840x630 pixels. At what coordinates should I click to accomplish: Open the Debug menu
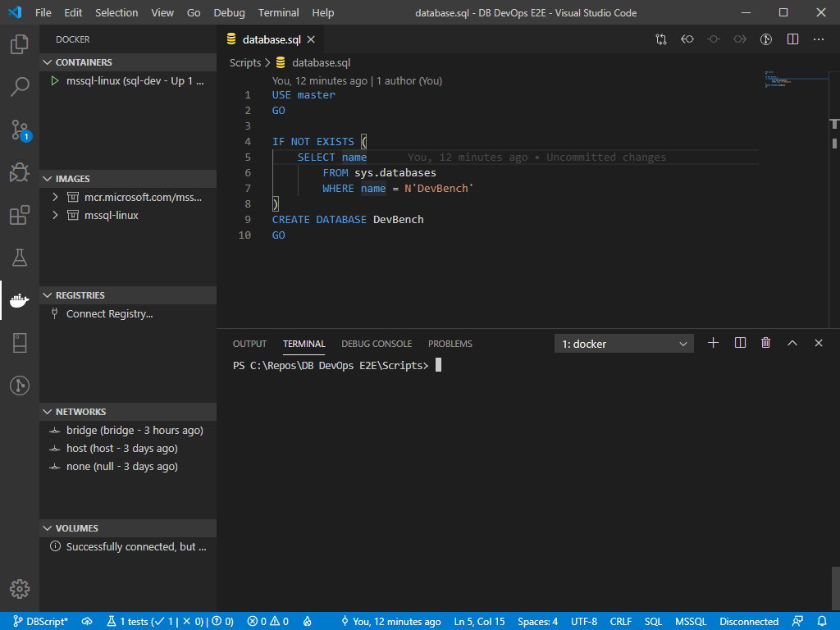point(230,12)
